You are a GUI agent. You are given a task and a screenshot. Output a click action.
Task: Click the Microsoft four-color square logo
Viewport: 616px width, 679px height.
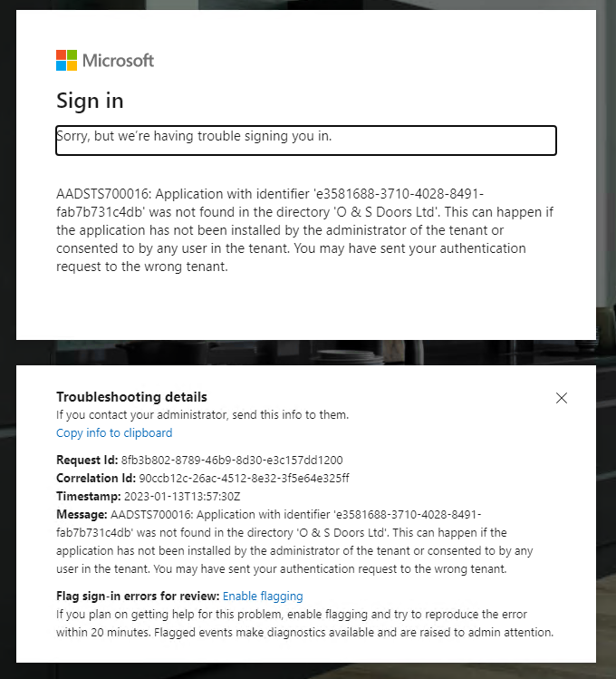pyautogui.click(x=66, y=61)
